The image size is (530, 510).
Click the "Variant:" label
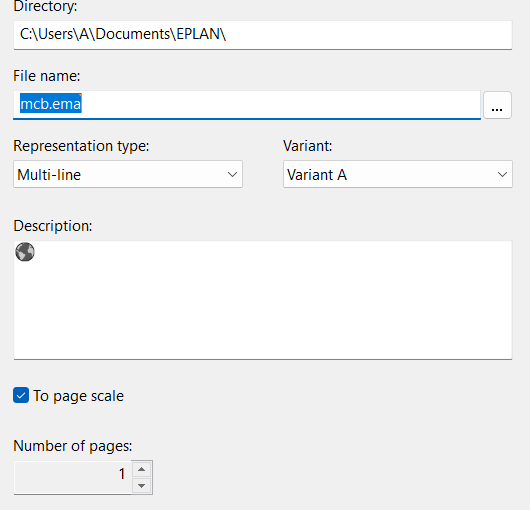coord(308,146)
